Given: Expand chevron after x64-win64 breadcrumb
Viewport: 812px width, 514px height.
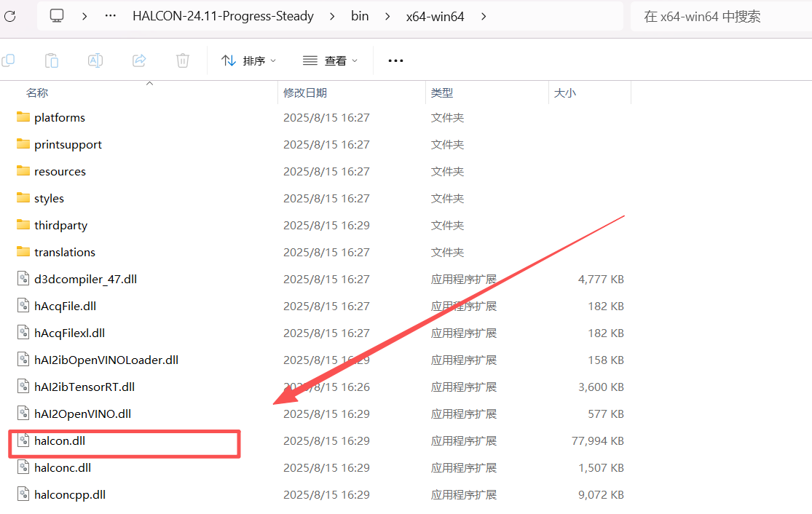Looking at the screenshot, I should [x=484, y=17].
